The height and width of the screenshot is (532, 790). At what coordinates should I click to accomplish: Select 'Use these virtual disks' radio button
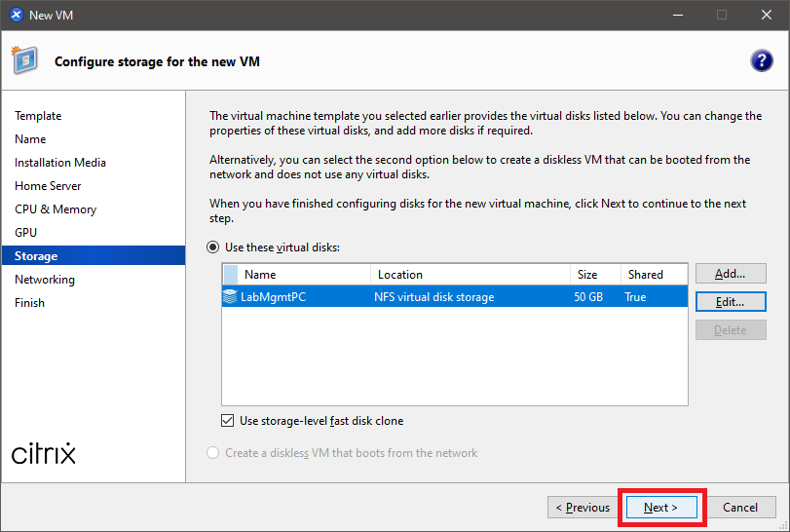(213, 248)
